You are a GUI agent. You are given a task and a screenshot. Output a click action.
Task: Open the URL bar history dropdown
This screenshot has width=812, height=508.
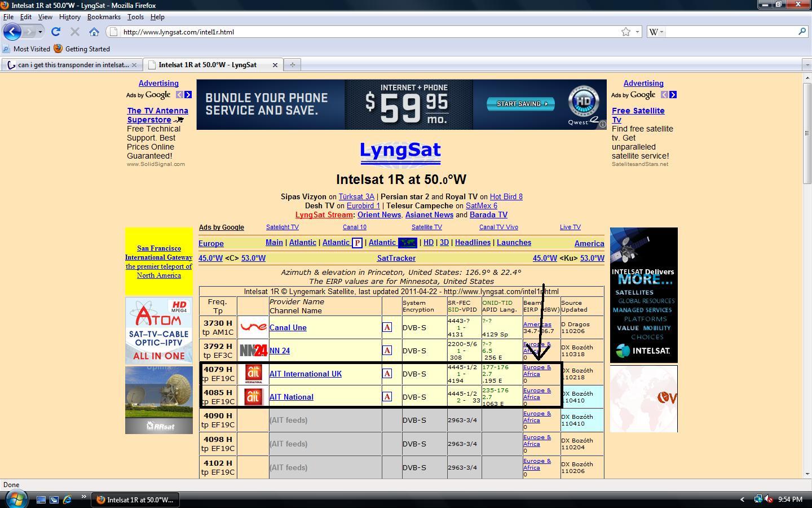click(x=637, y=32)
